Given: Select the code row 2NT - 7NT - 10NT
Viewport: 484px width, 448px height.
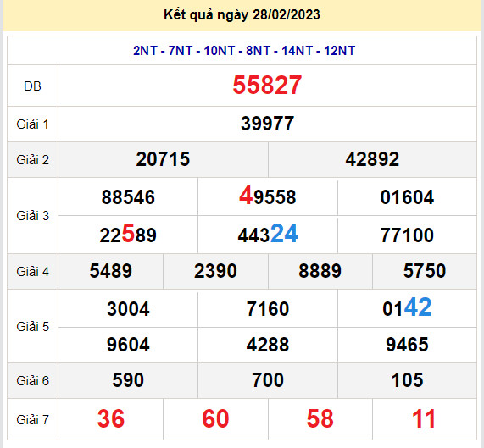Looking at the screenshot, I should point(244,51).
